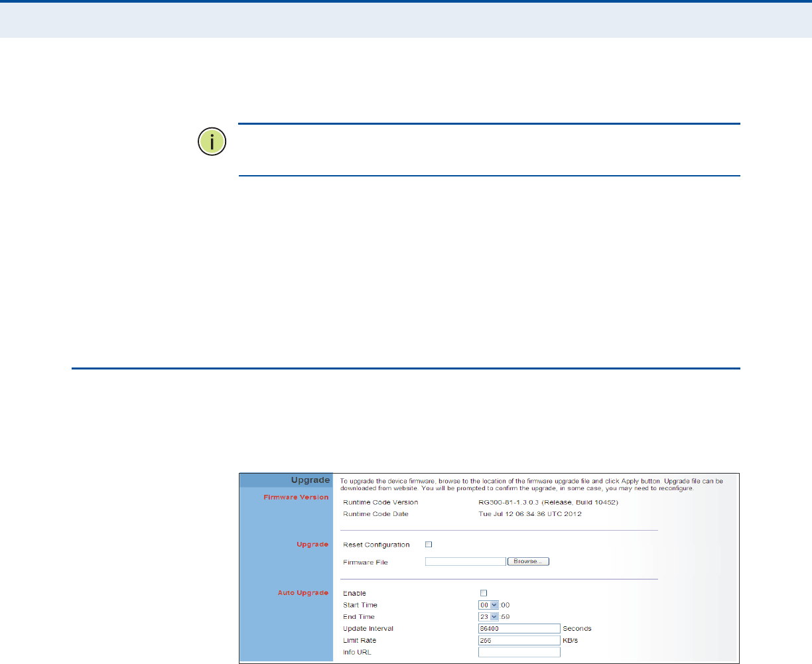Click the Reset Configuration label

[x=376, y=545]
